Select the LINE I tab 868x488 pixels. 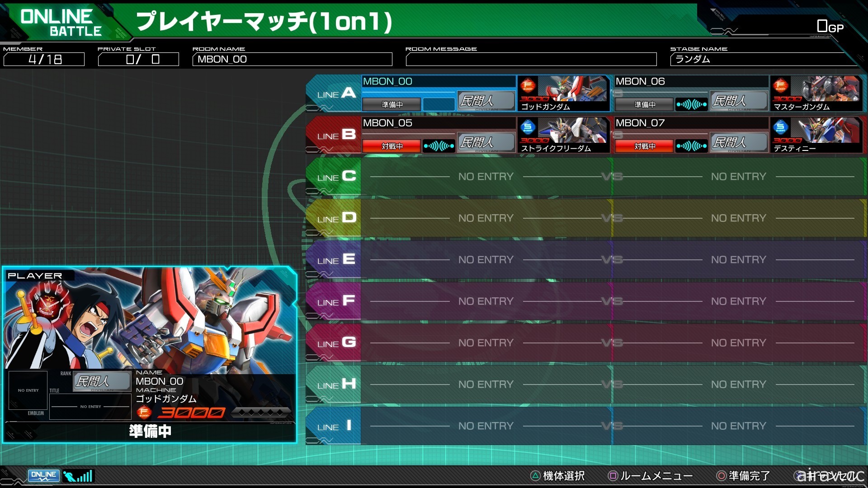click(335, 426)
